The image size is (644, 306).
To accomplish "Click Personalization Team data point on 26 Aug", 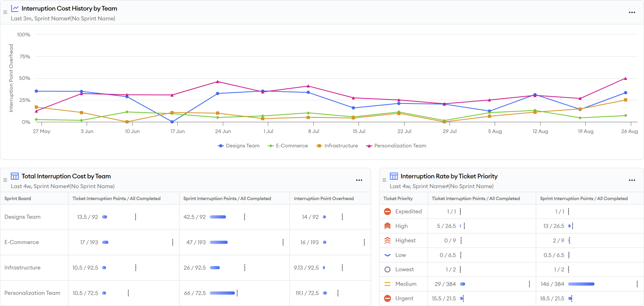I will pos(625,78).
